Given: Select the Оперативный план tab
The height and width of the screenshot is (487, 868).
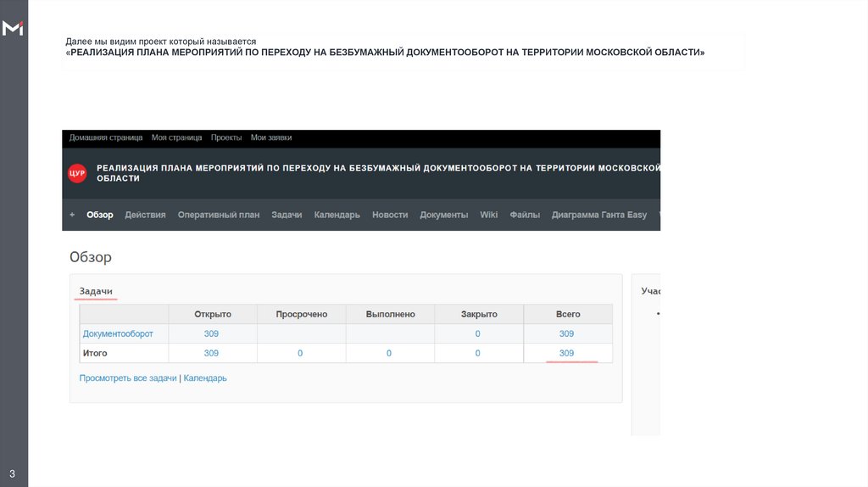Looking at the screenshot, I should pos(219,215).
